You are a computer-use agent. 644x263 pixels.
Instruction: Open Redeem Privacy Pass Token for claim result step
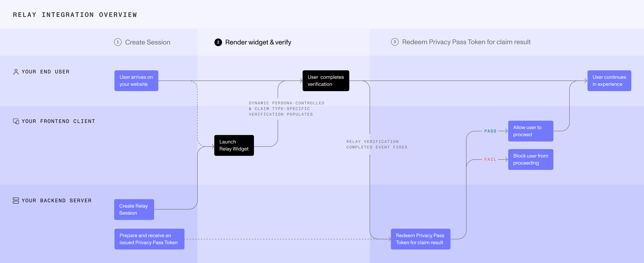pyautogui.click(x=466, y=42)
